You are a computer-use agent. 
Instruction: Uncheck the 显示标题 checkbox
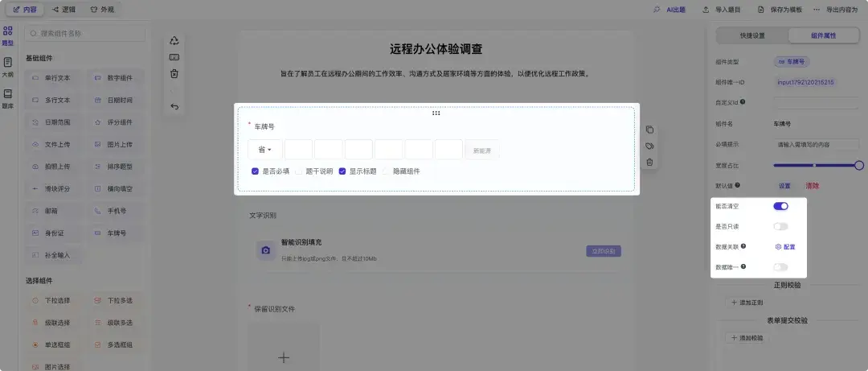click(342, 171)
